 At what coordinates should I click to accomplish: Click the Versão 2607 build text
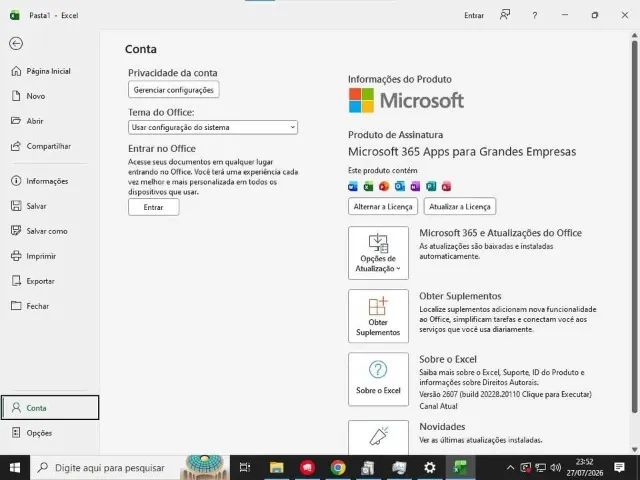[505, 394]
